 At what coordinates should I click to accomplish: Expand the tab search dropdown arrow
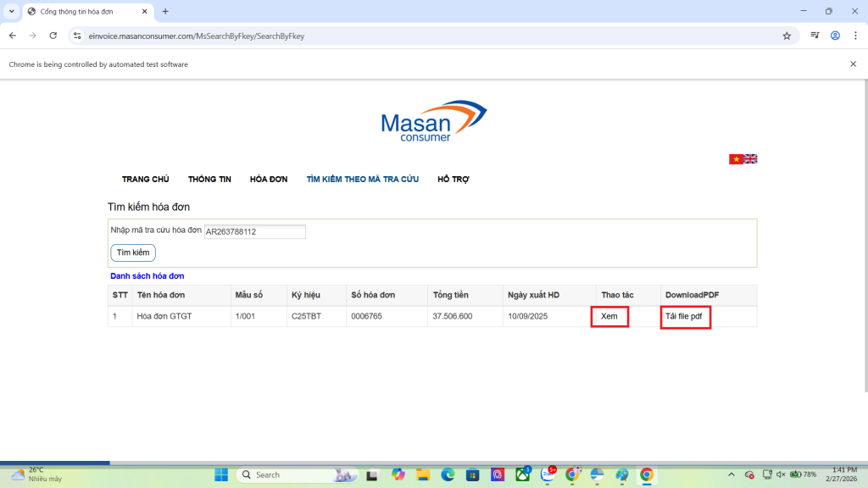coord(12,12)
